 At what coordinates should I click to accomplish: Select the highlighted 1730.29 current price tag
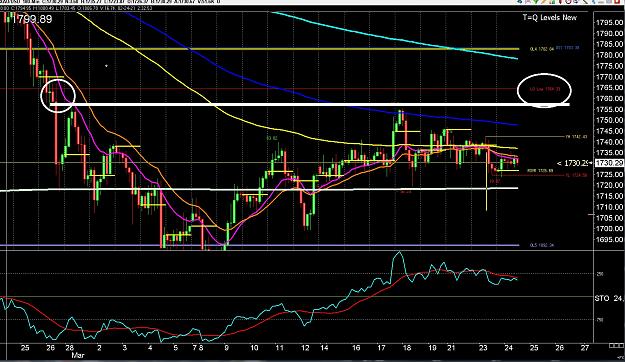609,163
